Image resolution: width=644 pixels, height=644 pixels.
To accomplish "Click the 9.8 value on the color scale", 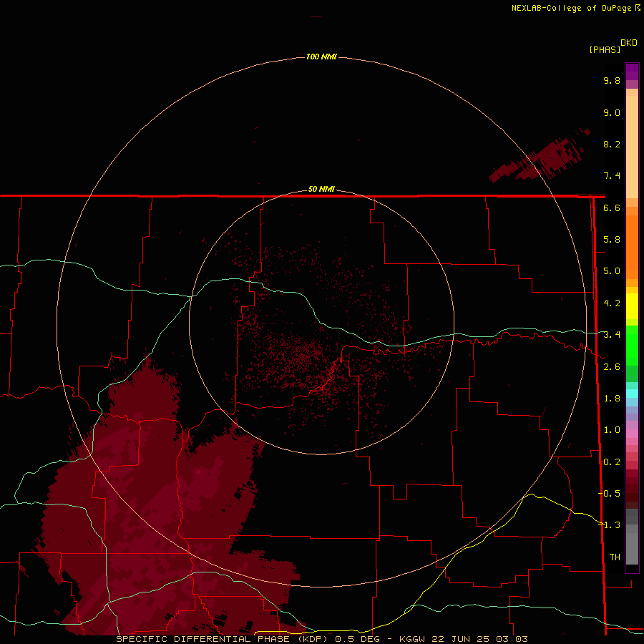I will [612, 80].
